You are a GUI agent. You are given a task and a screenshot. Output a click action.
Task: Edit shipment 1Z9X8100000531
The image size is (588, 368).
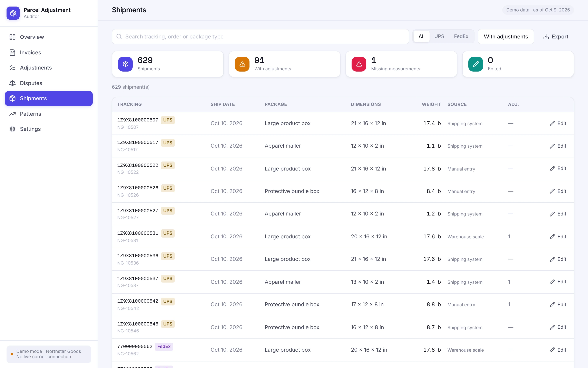click(x=558, y=237)
